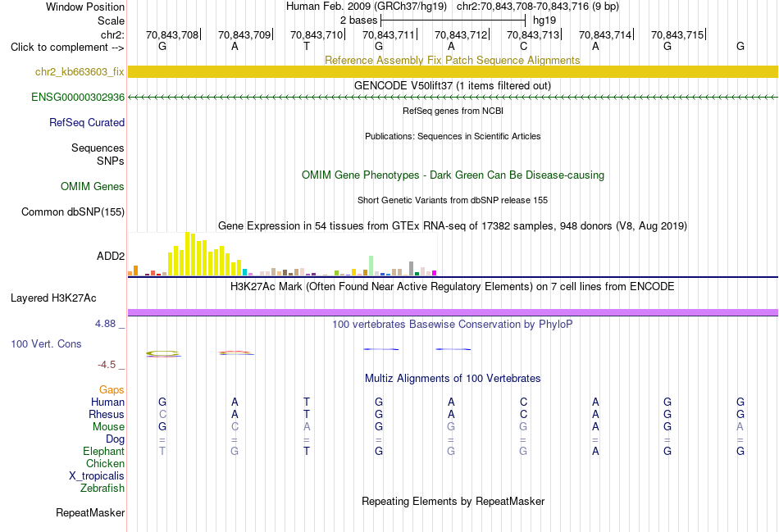Click the red PhyloP conservation mark
779x532 pixels.
(236, 353)
